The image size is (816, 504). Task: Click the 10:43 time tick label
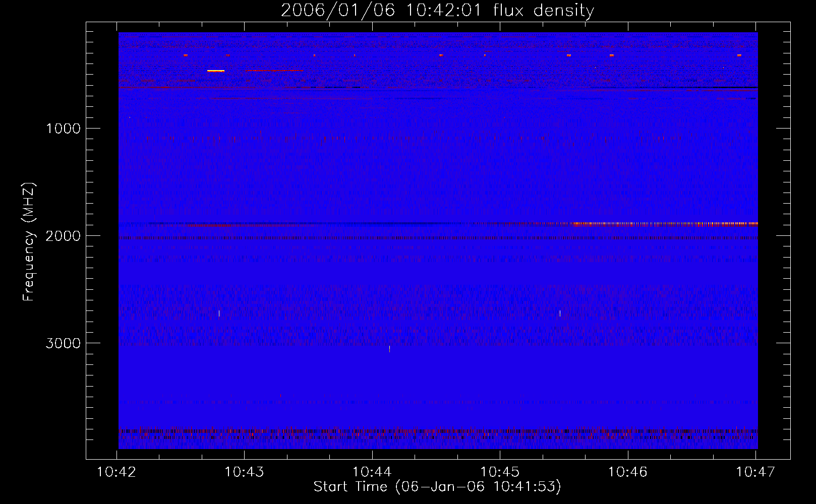click(244, 472)
